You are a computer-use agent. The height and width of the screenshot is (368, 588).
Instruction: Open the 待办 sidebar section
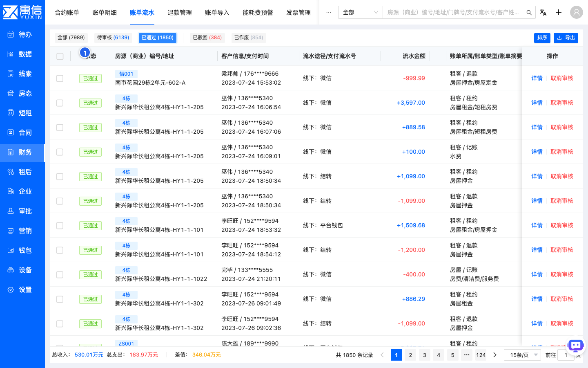click(22, 35)
